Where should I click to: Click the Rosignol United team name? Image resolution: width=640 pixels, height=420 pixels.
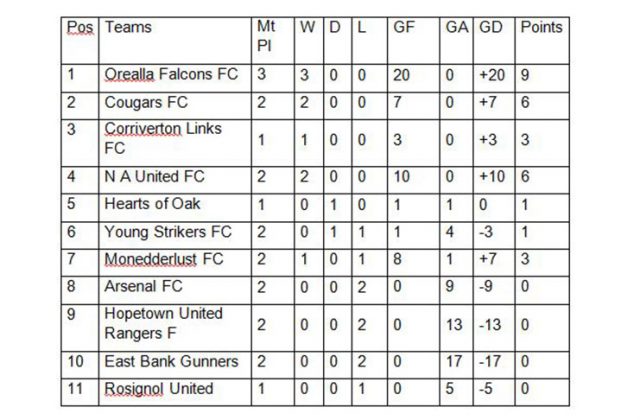[159, 389]
